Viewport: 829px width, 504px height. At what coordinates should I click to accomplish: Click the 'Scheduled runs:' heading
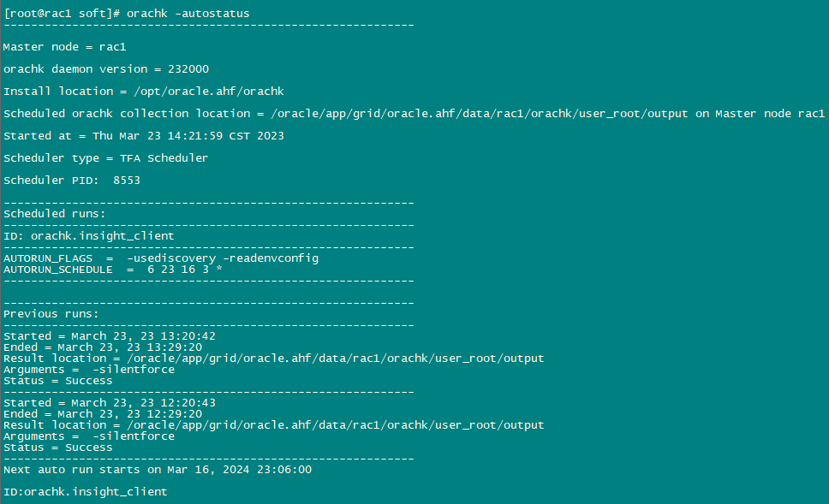pyautogui.click(x=55, y=213)
